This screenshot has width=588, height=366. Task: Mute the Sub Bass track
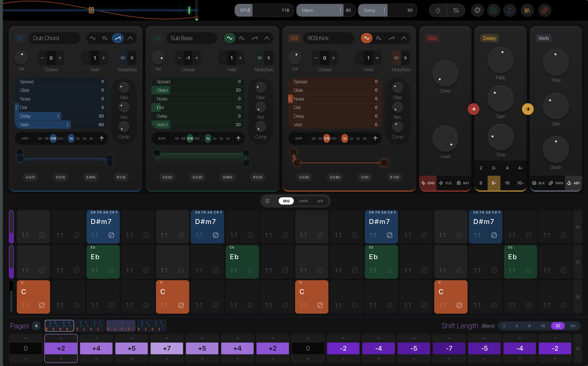(x=260, y=58)
